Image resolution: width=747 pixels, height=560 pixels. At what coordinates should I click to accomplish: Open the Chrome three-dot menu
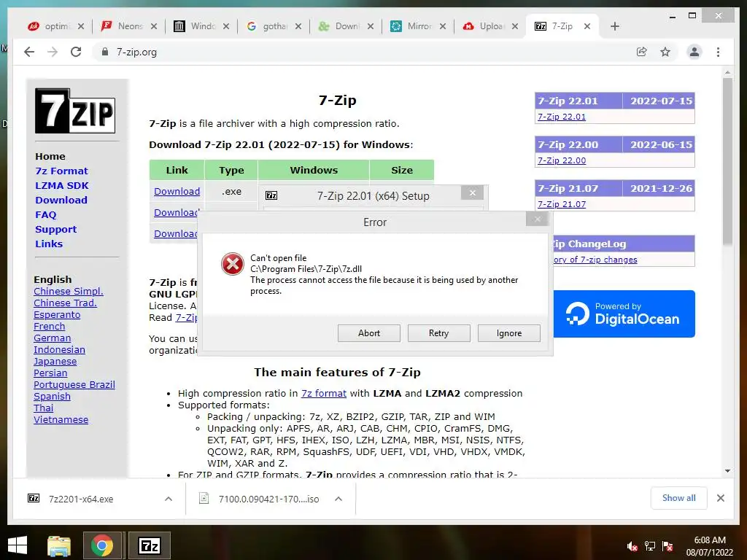[718, 52]
